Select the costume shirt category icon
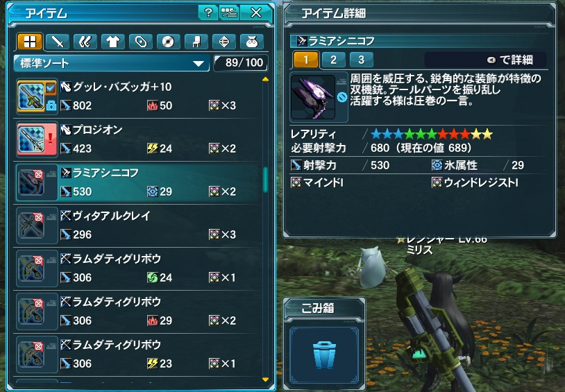This screenshot has width=565, height=392. pos(112,42)
